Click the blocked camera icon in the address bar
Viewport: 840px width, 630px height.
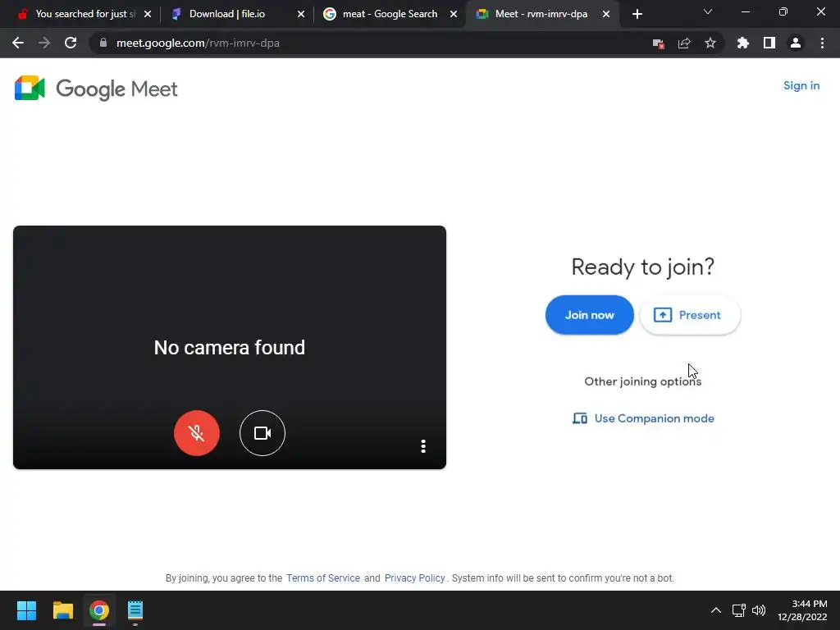pyautogui.click(x=659, y=43)
